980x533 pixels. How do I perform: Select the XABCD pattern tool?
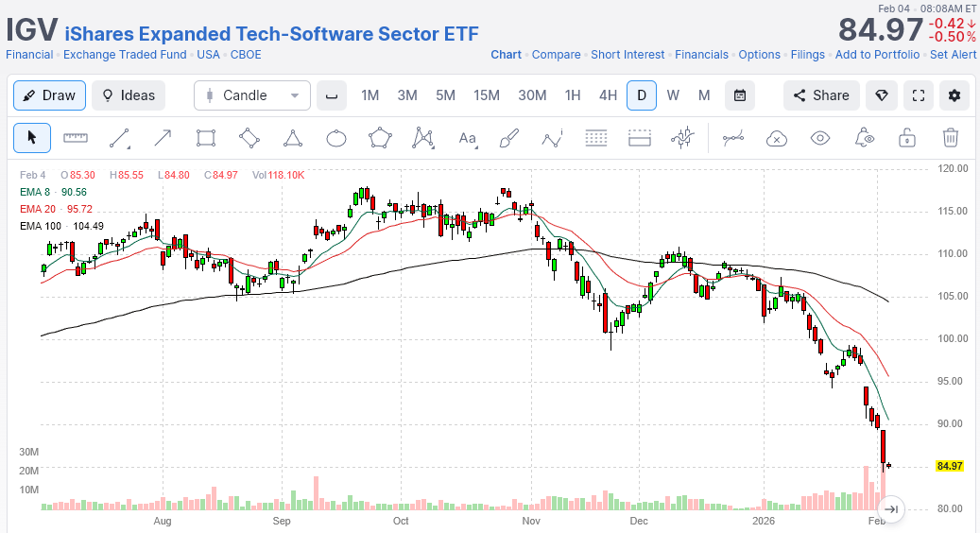pyautogui.click(x=423, y=138)
